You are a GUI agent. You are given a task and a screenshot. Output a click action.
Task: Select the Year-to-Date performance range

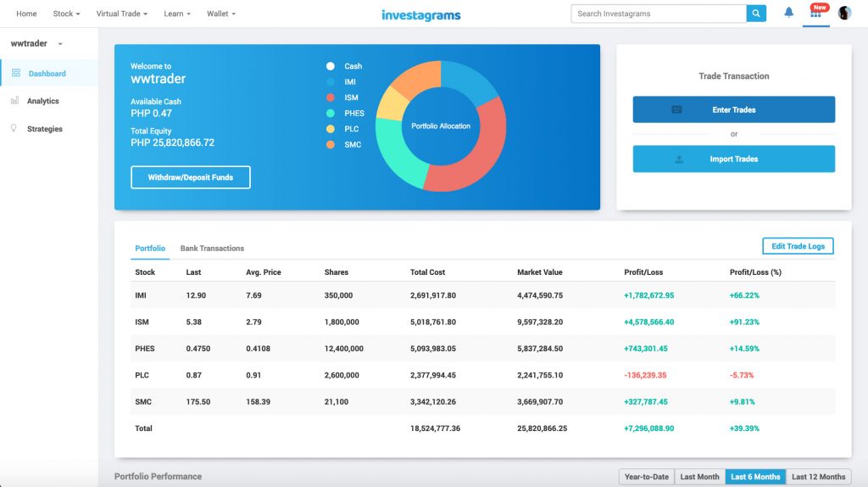(x=646, y=477)
